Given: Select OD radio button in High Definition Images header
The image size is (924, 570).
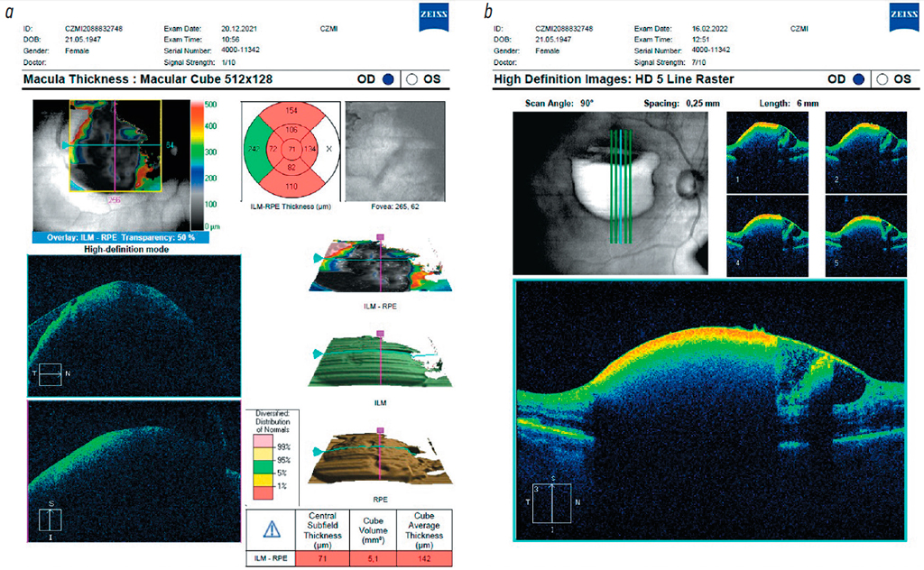Looking at the screenshot, I should (x=856, y=79).
